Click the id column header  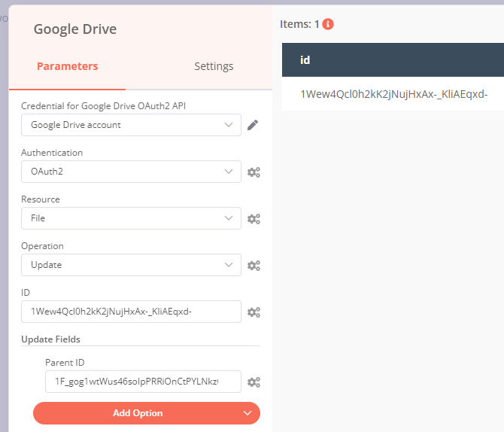click(393, 59)
